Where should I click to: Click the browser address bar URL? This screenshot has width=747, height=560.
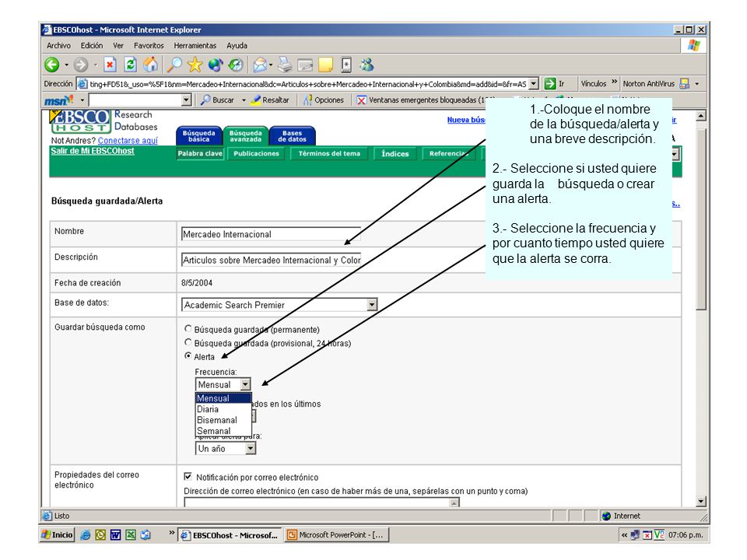308,84
